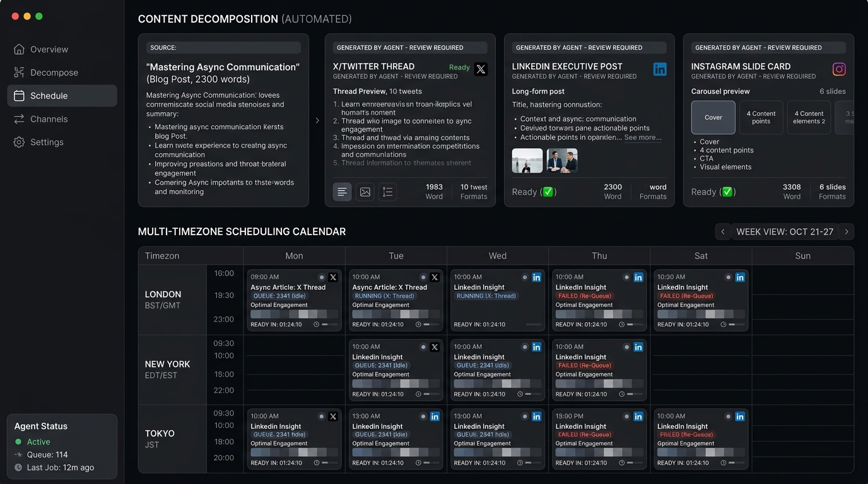Viewport: 868px width, 484px height.
Task: Click FAILED (Re-Queue) on London Thursday's card
Action: click(x=585, y=296)
